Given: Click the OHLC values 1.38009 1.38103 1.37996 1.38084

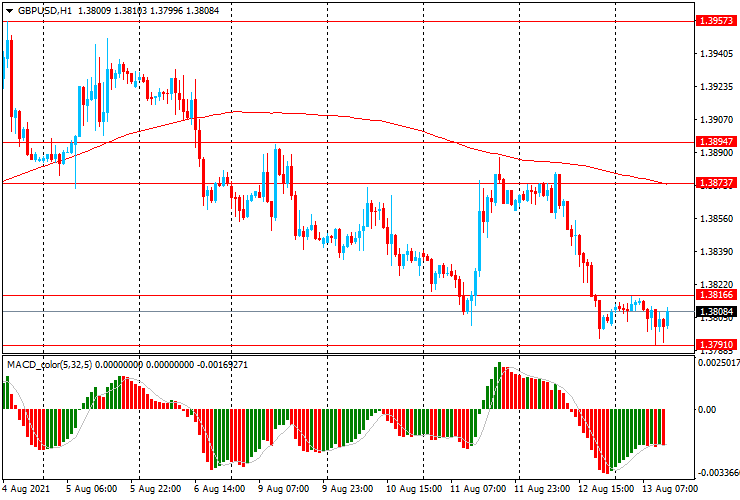Looking at the screenshot, I should click(148, 10).
